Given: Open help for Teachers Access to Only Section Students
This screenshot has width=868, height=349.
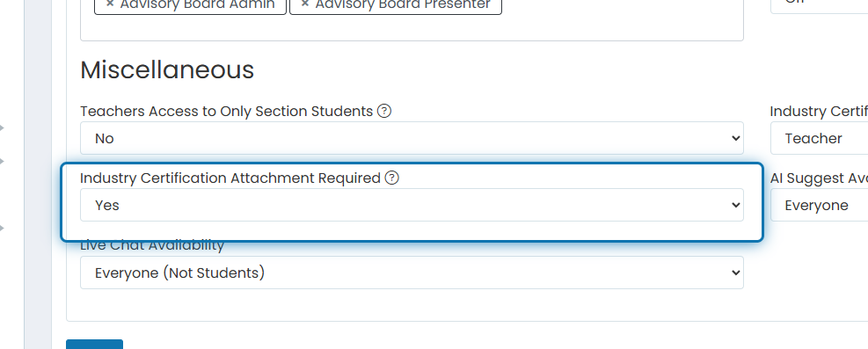Looking at the screenshot, I should coord(384,111).
